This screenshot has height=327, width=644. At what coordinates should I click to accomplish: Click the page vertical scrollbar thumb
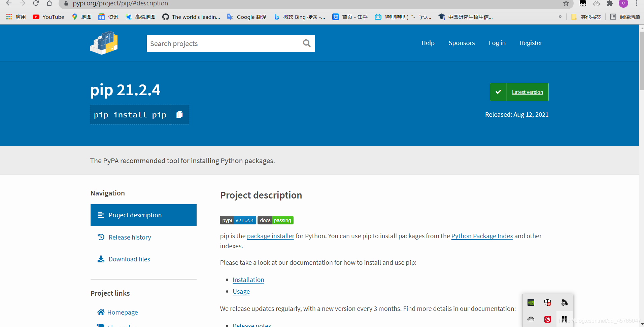pos(642,61)
